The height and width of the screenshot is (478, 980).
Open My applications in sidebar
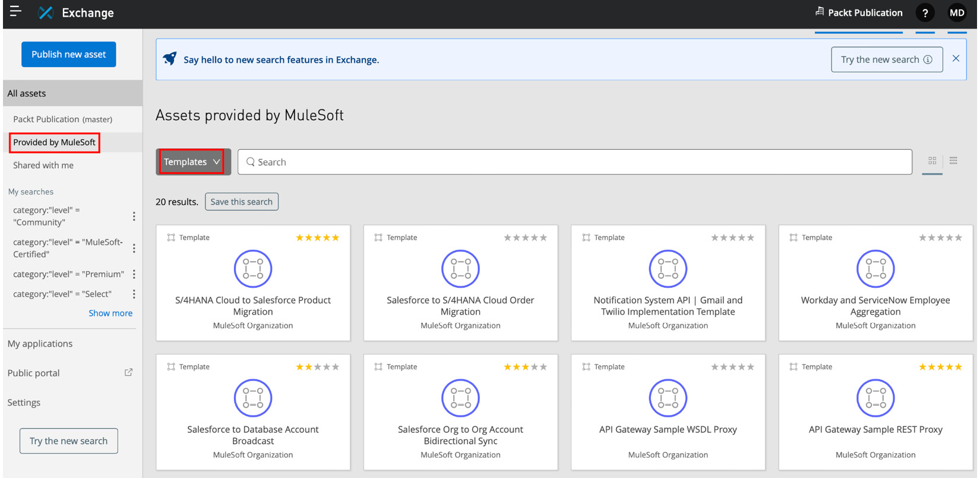click(x=40, y=344)
